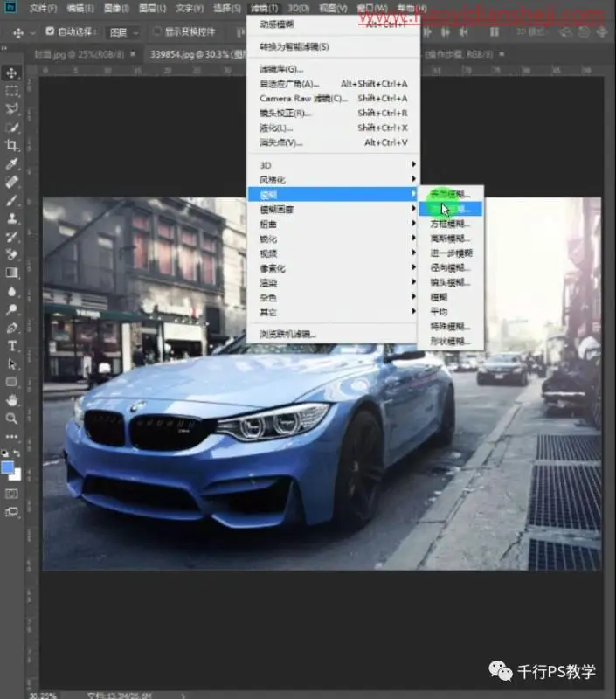Expand the 渲染 submenu

pos(333,282)
